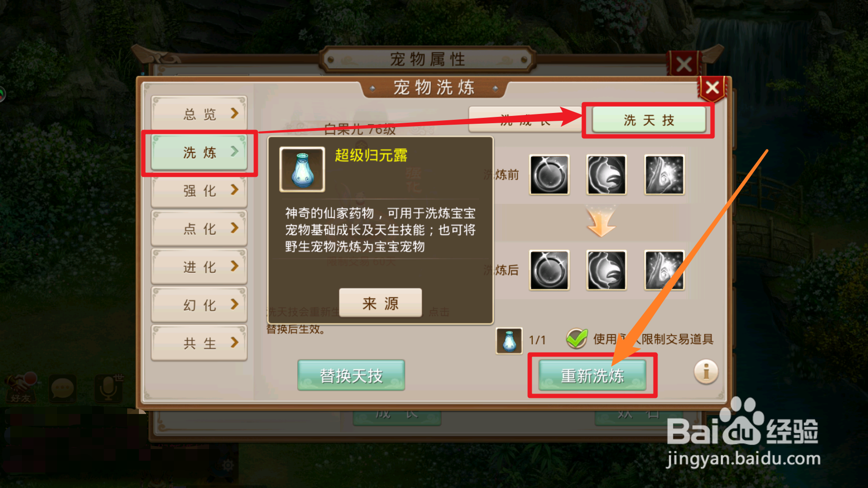This screenshot has width=868, height=488.
Task: Tap the microphone voice icon
Action: [108, 389]
